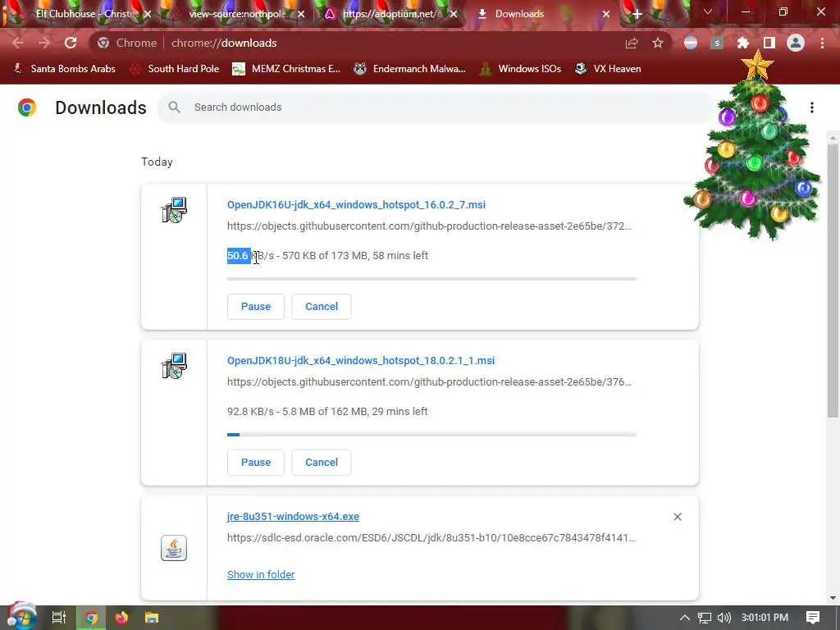The height and width of the screenshot is (630, 840).
Task: Pause the OpenJDK18U download
Action: point(256,463)
